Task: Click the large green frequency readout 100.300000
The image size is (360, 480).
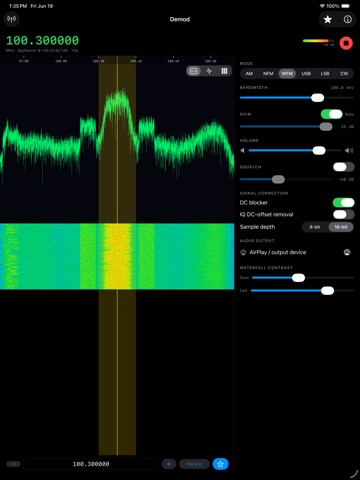Action: click(43, 41)
